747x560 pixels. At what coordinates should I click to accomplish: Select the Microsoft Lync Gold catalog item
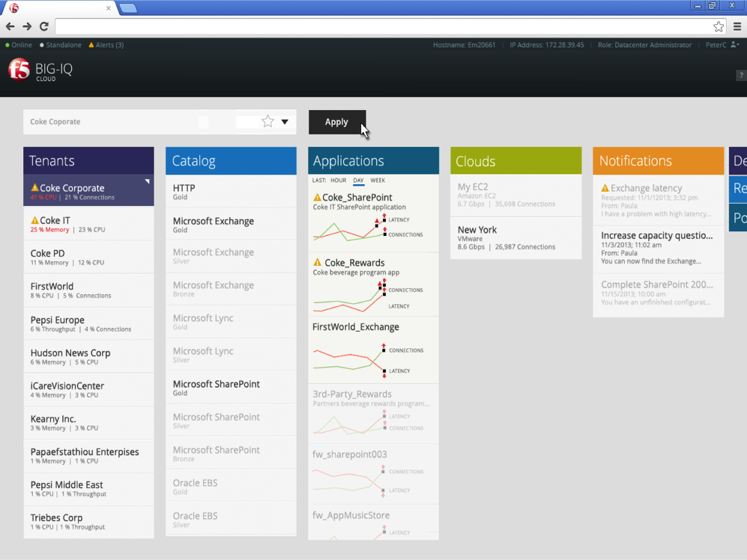click(x=231, y=322)
